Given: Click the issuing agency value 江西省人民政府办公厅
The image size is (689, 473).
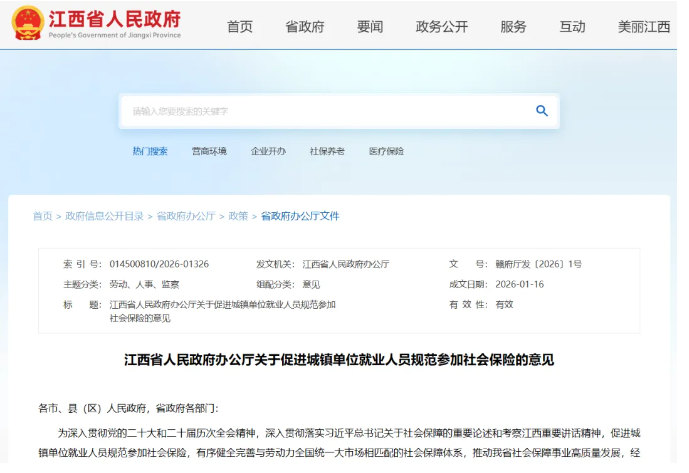Looking at the screenshot, I should (346, 264).
